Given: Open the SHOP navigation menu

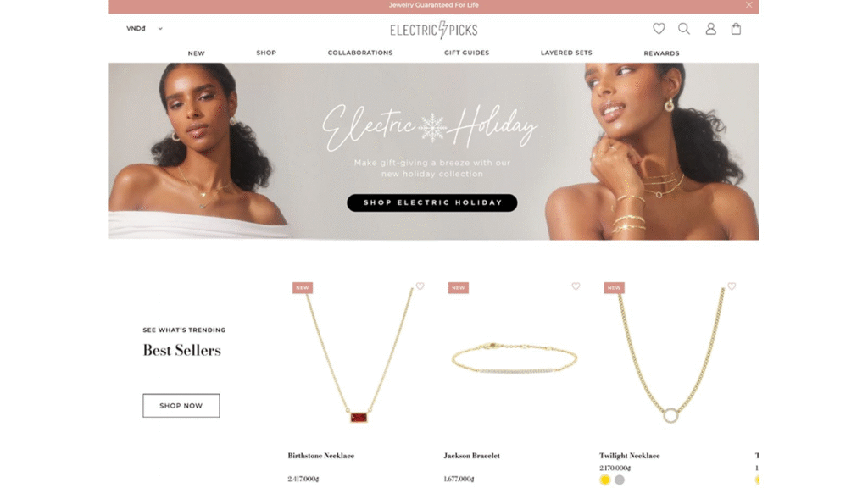Looking at the screenshot, I should [266, 53].
